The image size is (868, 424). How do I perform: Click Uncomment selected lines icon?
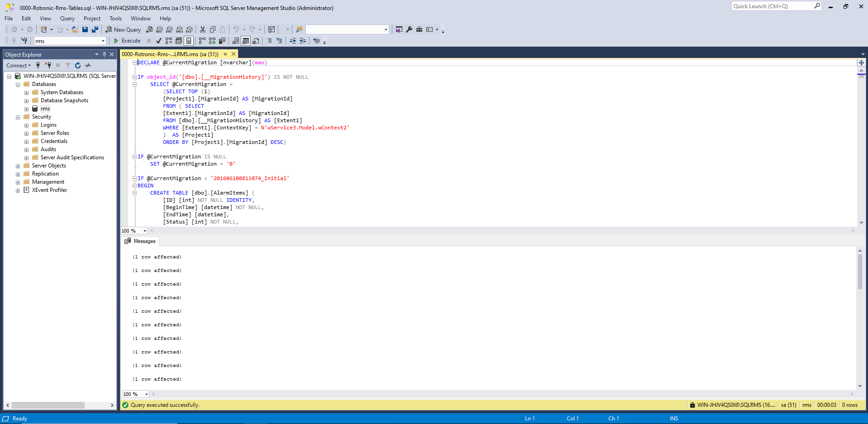click(x=279, y=41)
